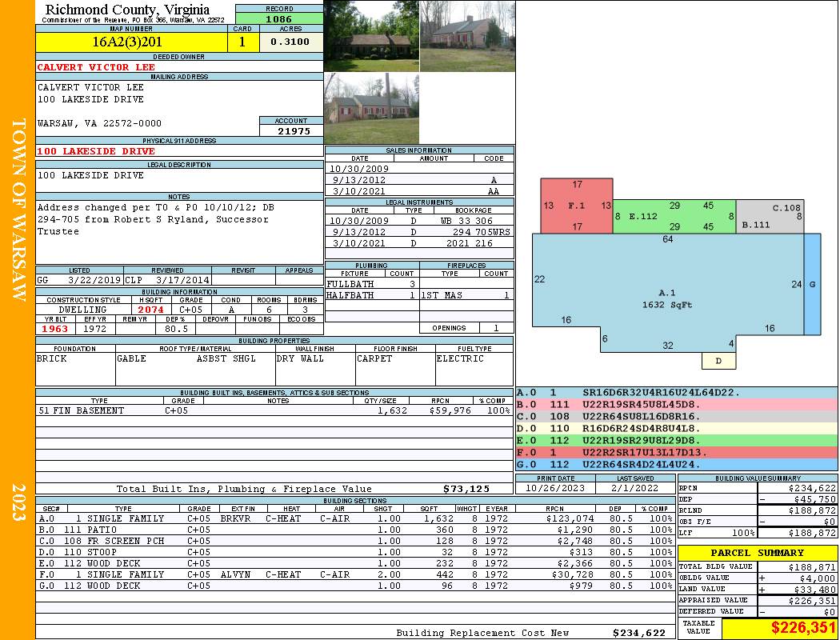Select blue G deck strip in sketch
The height and width of the screenshot is (640, 840).
(812, 284)
